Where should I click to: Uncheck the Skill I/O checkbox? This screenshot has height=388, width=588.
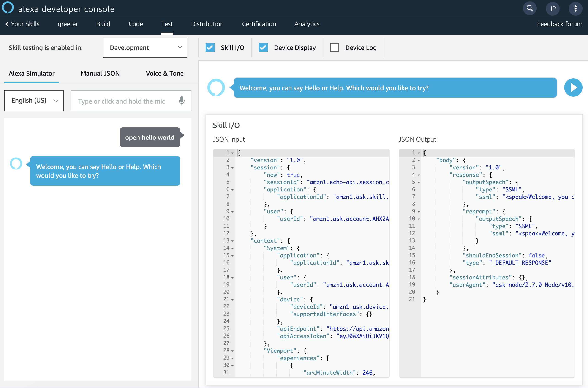point(210,47)
